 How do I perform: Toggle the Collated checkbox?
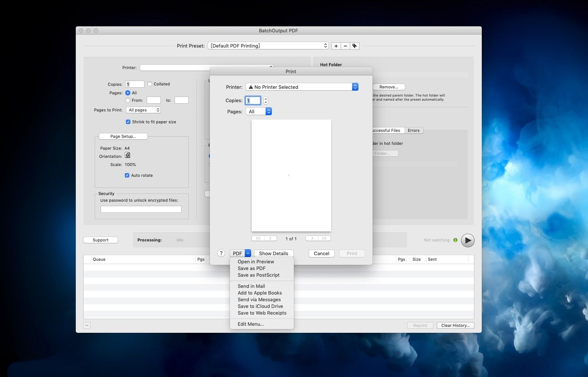click(150, 84)
